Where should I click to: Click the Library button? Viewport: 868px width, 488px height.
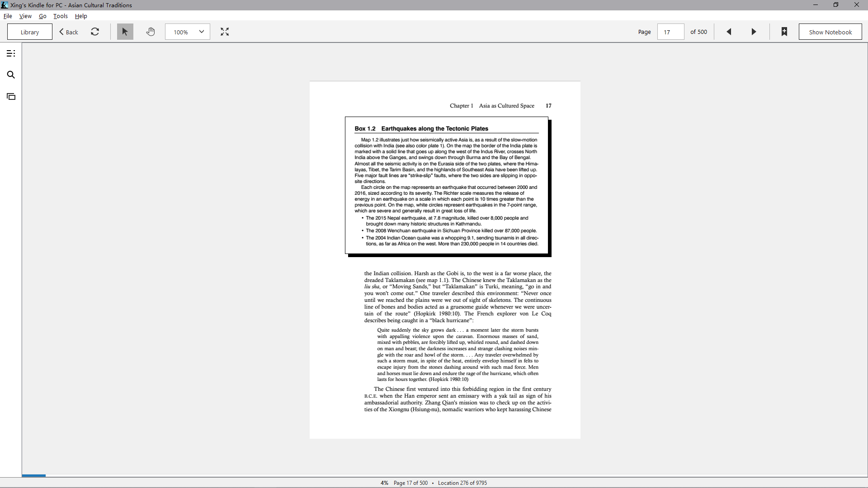coord(30,32)
